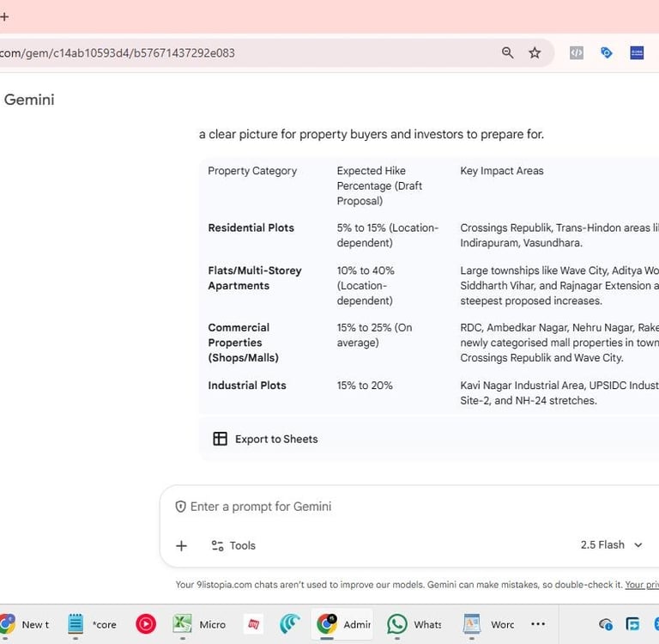Click the Property Category column header
This screenshot has height=644, width=659.
252,171
